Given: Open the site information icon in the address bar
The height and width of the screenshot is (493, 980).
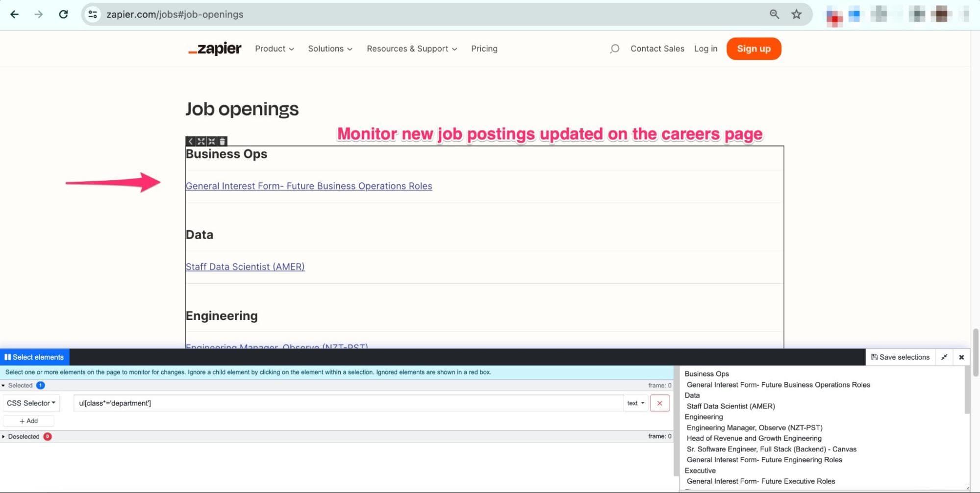Looking at the screenshot, I should pos(92,14).
